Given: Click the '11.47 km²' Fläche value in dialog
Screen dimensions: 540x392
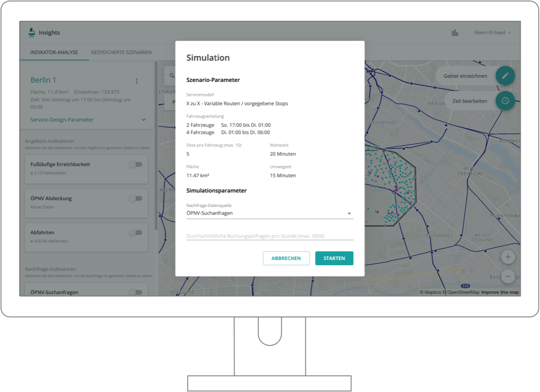Looking at the screenshot, I should [x=198, y=175].
